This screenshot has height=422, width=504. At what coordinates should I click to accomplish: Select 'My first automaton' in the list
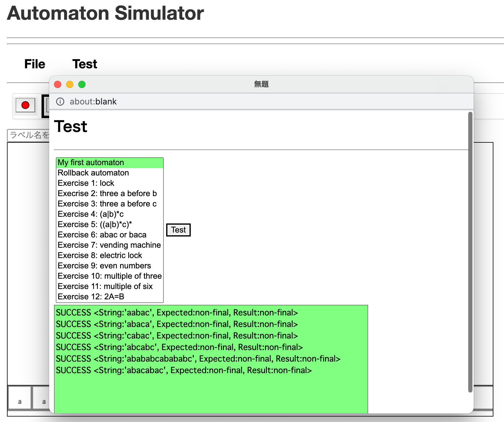pos(109,163)
